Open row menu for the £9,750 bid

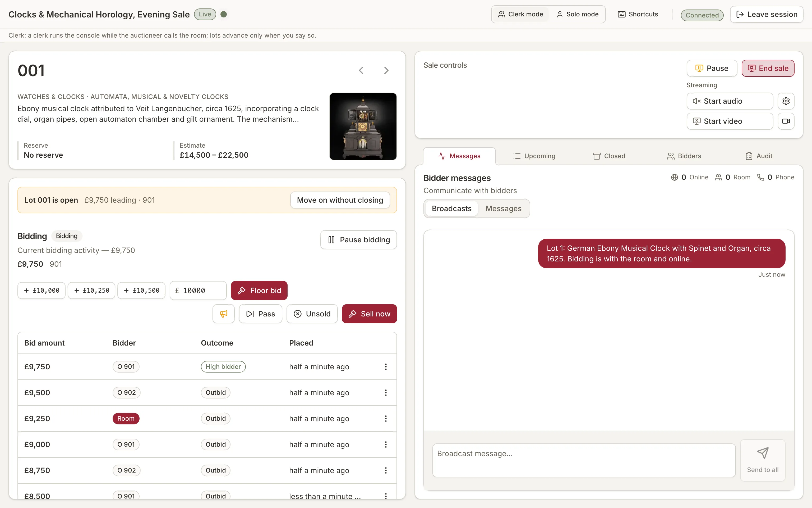click(x=386, y=366)
